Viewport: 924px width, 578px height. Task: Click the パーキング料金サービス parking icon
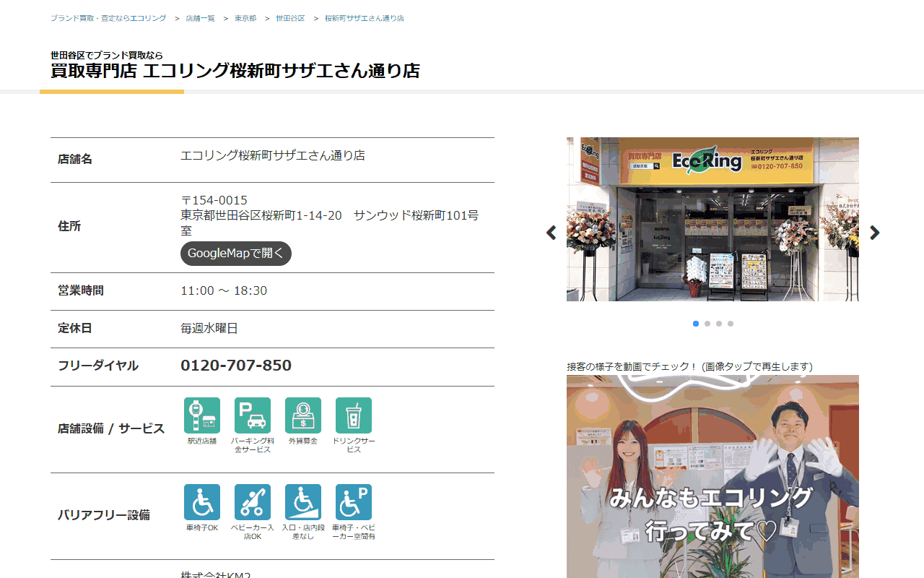(x=253, y=415)
